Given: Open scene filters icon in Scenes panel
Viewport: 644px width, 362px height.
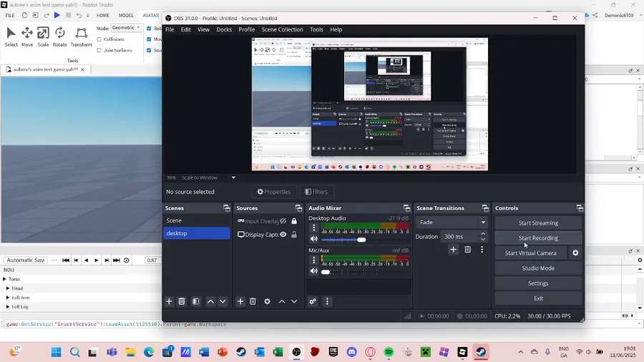Looking at the screenshot, I should 196,301.
